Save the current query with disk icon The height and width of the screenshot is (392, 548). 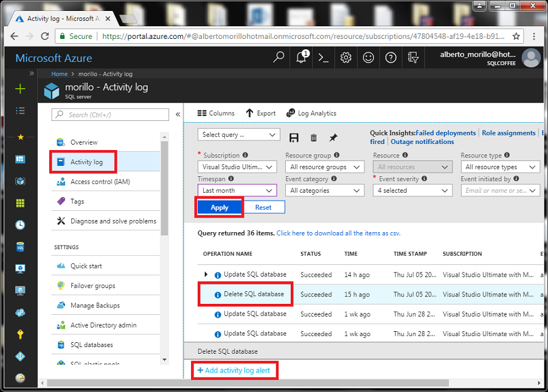tap(294, 137)
